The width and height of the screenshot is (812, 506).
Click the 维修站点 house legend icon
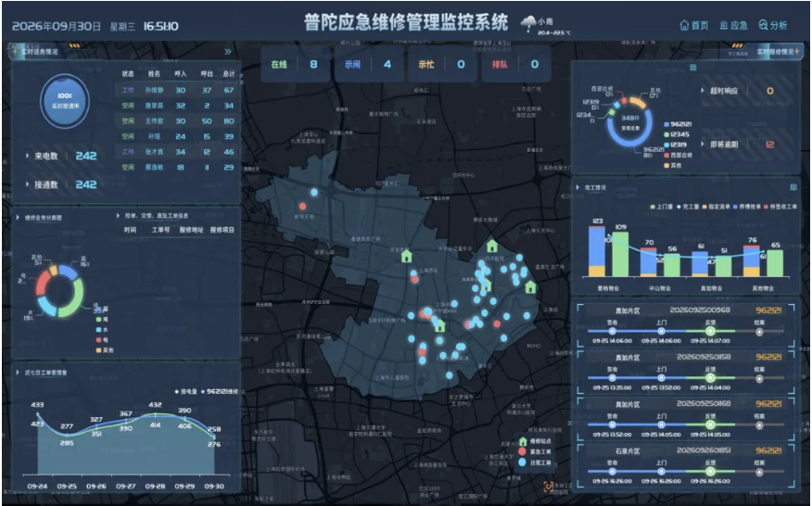(x=523, y=441)
